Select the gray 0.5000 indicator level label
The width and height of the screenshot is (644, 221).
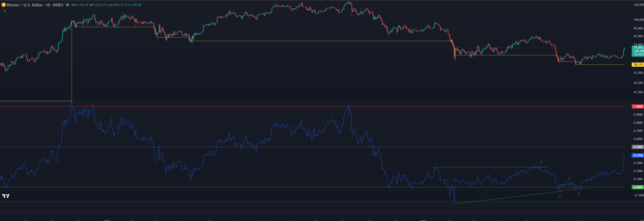(638, 147)
